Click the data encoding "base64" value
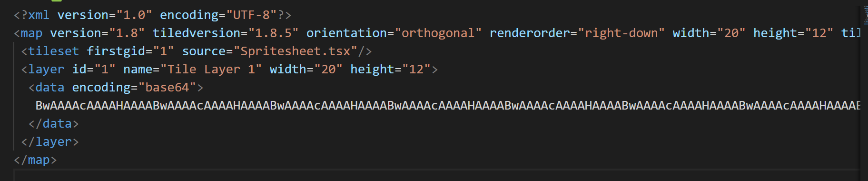868x181 pixels. [167, 88]
